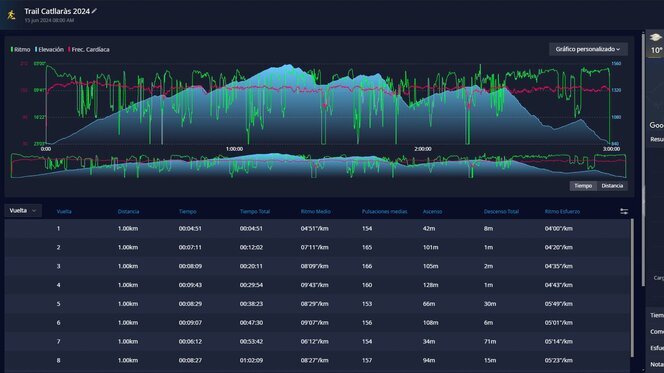664x373 pixels.
Task: Select lap 8 ascent 94m
Action: [429, 360]
